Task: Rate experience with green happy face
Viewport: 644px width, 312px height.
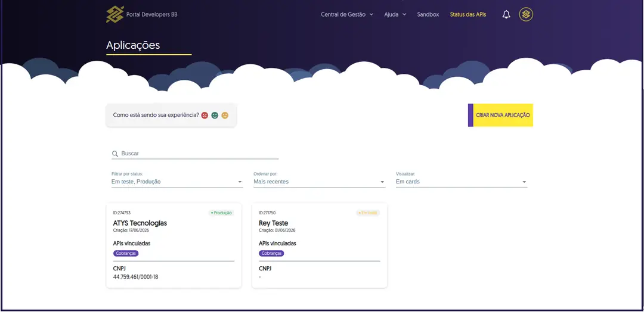Action: click(x=215, y=116)
